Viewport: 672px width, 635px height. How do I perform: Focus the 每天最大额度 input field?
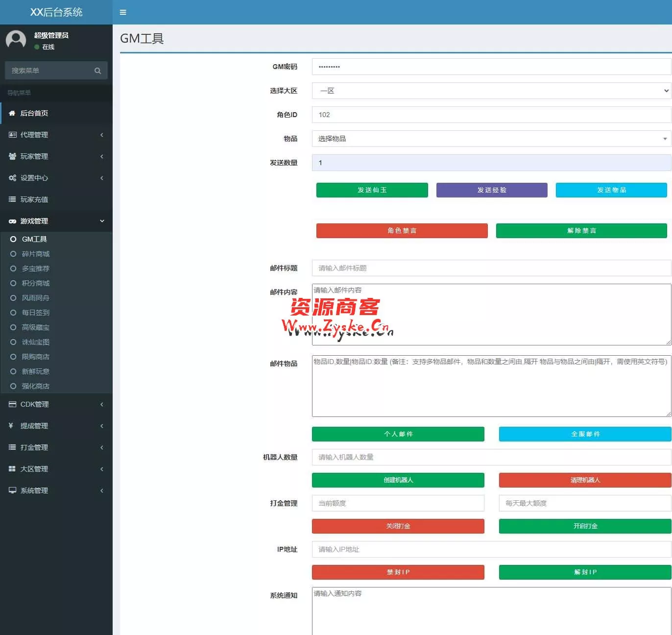(x=585, y=503)
